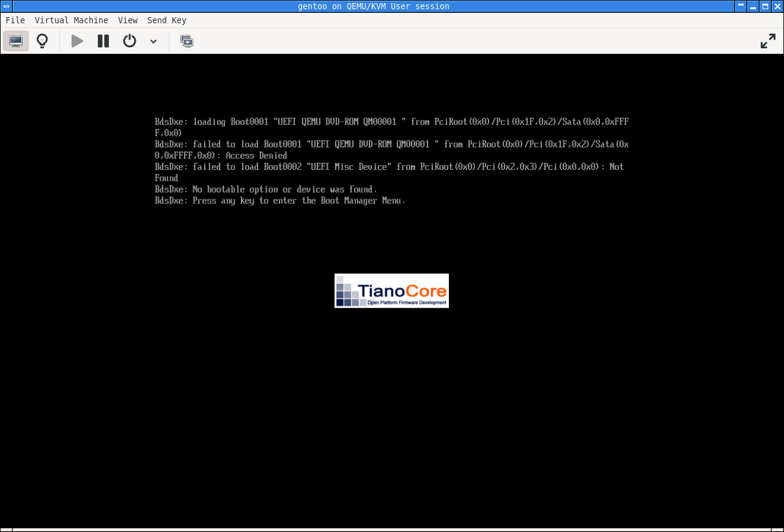Click the TianoCore logo in console

click(391, 290)
